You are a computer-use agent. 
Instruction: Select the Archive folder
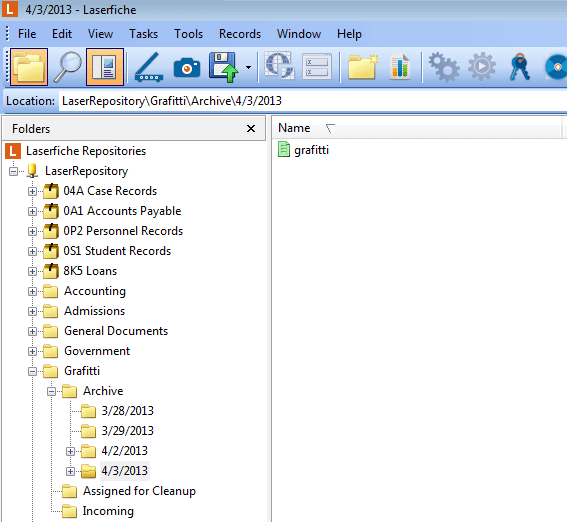(x=103, y=391)
